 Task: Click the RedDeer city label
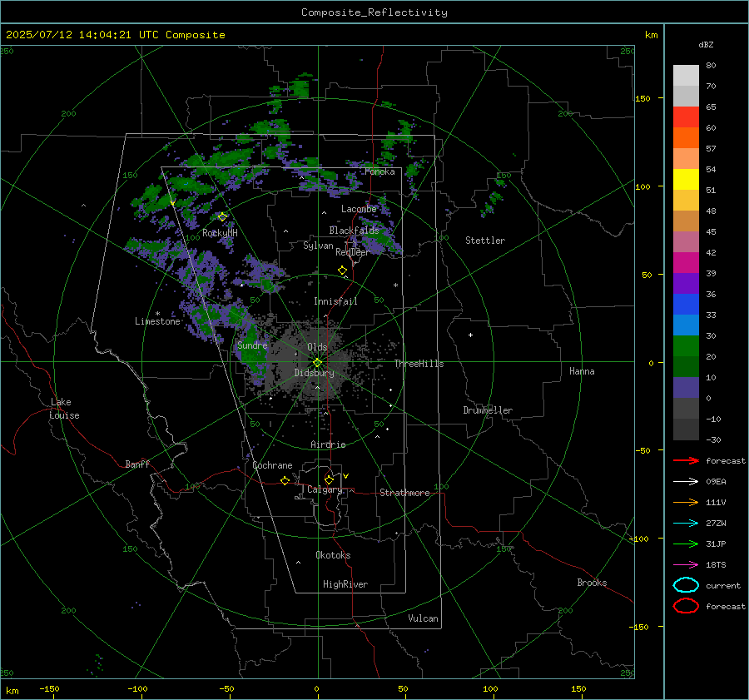tap(353, 252)
